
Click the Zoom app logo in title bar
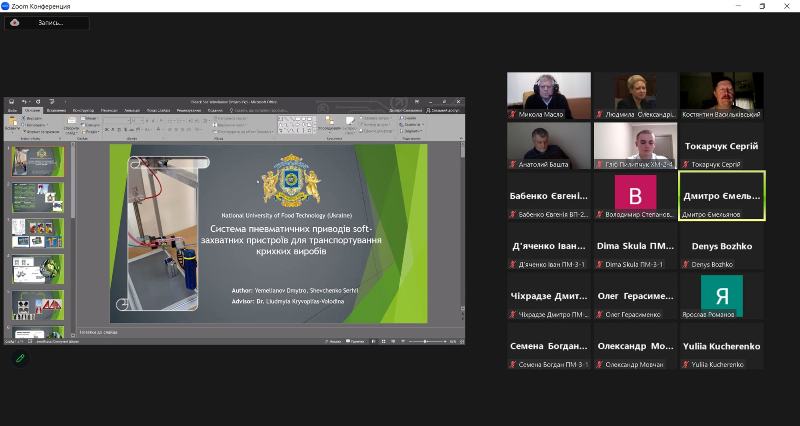(x=5, y=6)
